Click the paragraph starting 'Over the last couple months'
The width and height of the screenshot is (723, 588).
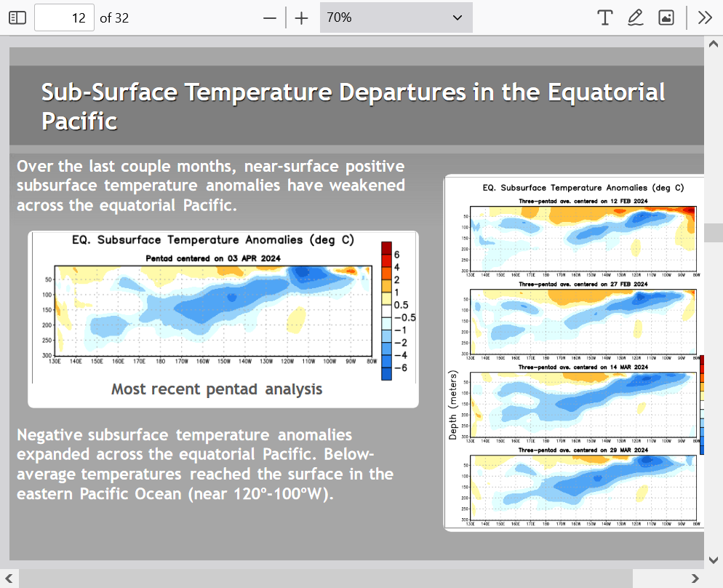tap(211, 186)
